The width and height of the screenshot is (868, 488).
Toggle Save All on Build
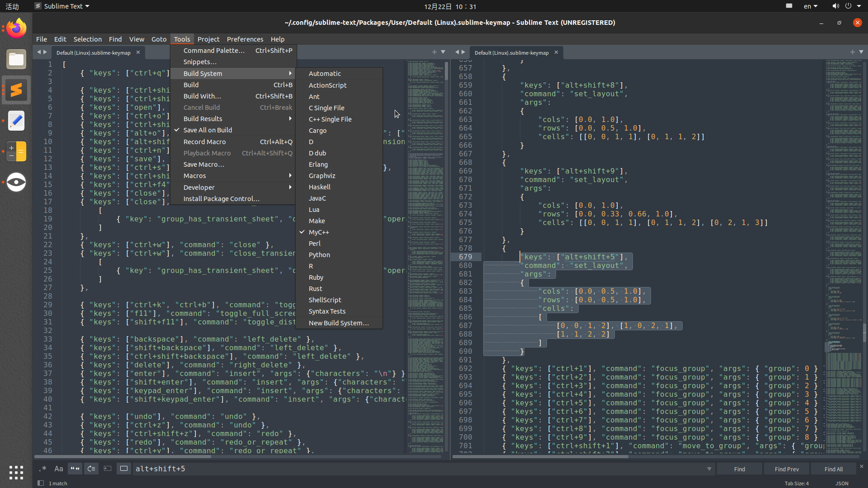233,130
